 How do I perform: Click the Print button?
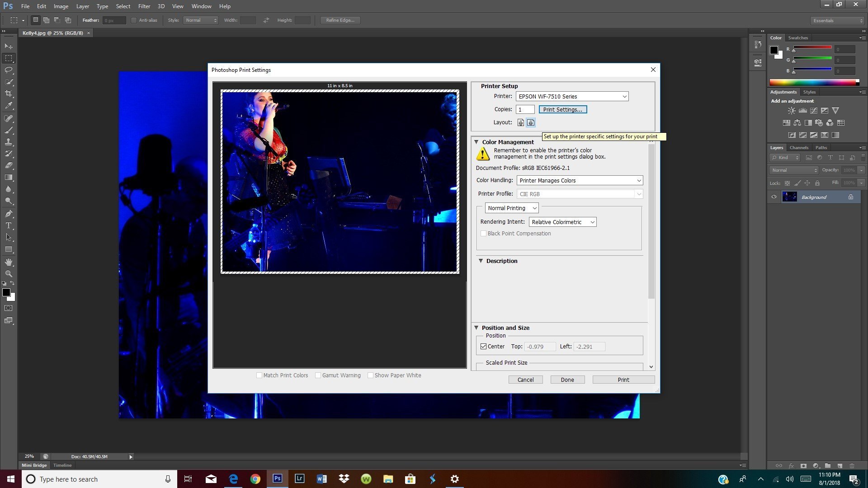click(623, 380)
